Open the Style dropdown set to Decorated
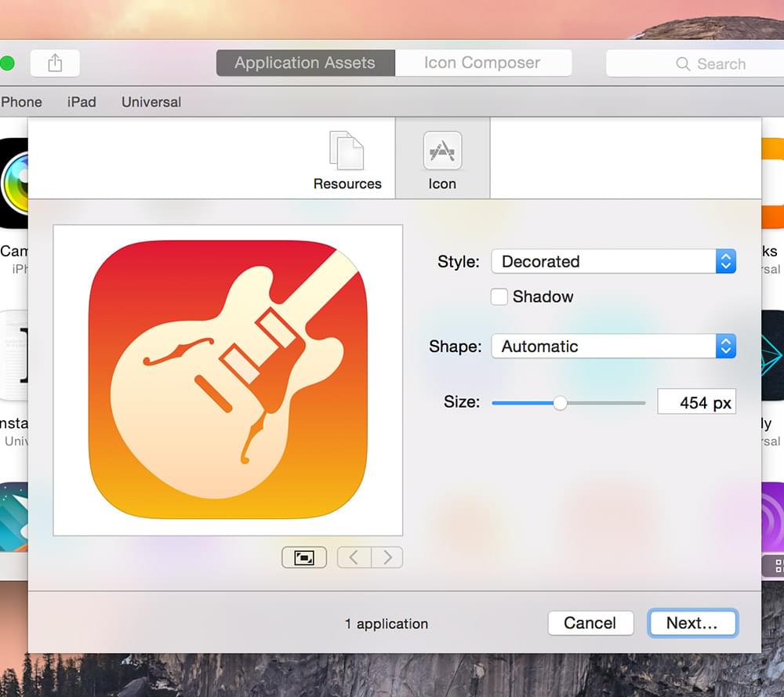The height and width of the screenshot is (697, 784). click(613, 262)
